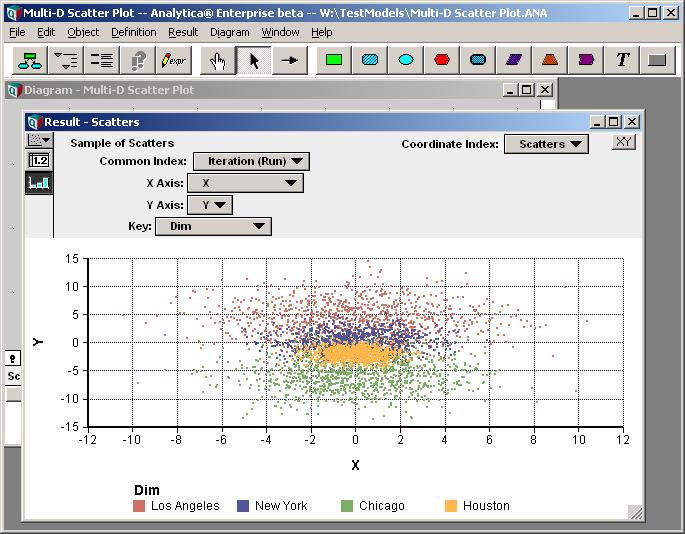Open the parent diagram toolbar icon
This screenshot has height=534, width=685.
[x=30, y=60]
